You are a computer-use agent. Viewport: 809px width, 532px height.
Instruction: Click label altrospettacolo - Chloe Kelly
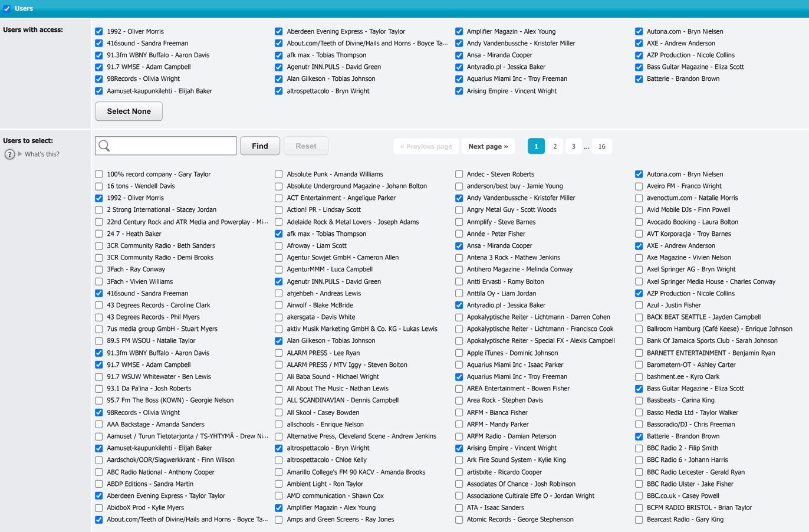[x=327, y=460]
